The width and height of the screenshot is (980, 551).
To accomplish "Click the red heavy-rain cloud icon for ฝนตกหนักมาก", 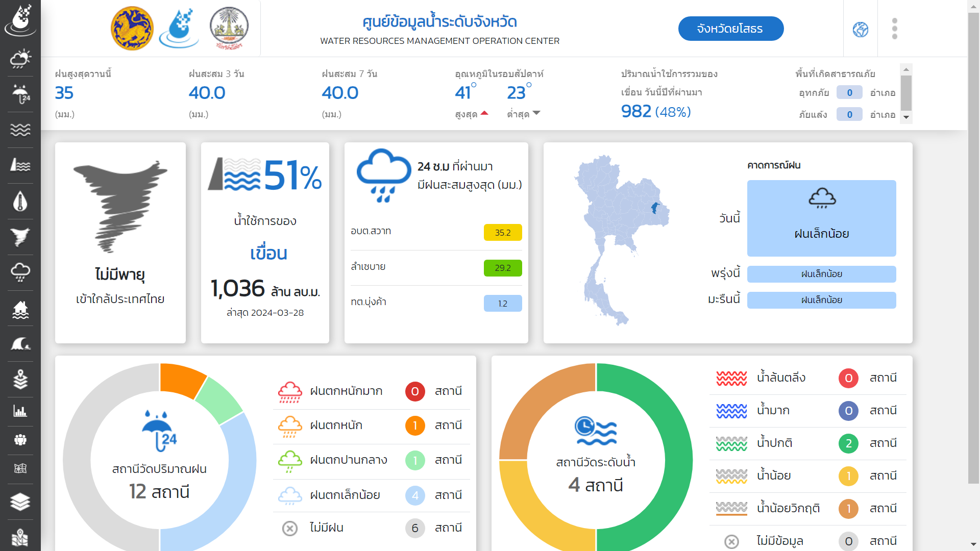I will (x=290, y=392).
